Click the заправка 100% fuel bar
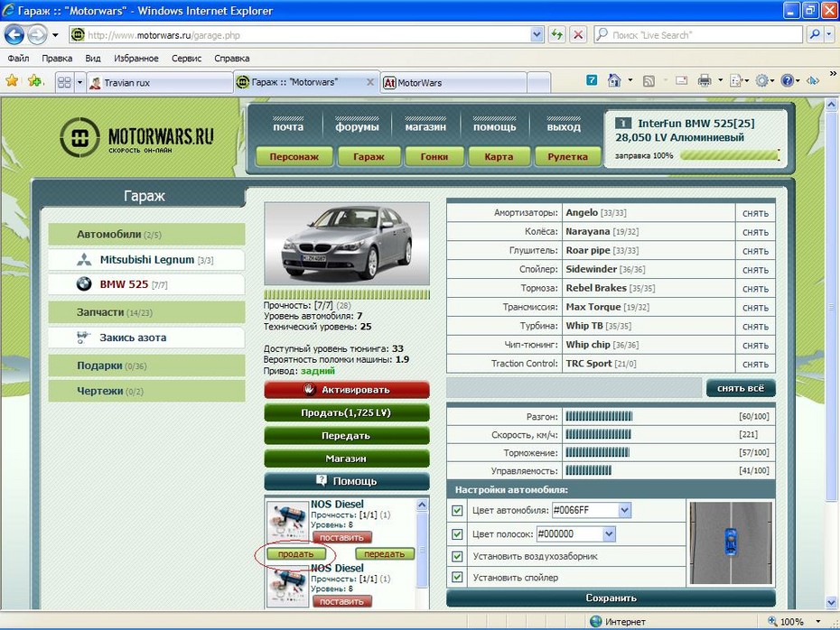Screen dimensions: 840x630 [730, 156]
